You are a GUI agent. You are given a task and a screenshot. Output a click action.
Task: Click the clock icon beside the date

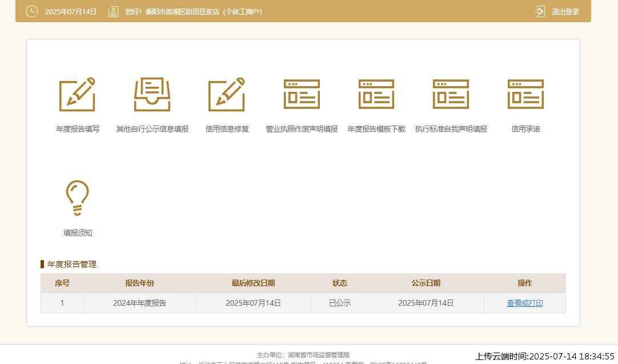pos(31,11)
